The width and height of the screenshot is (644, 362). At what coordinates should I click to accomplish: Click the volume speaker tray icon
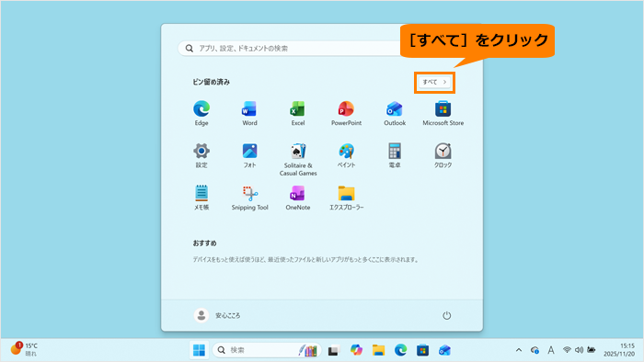tap(579, 350)
